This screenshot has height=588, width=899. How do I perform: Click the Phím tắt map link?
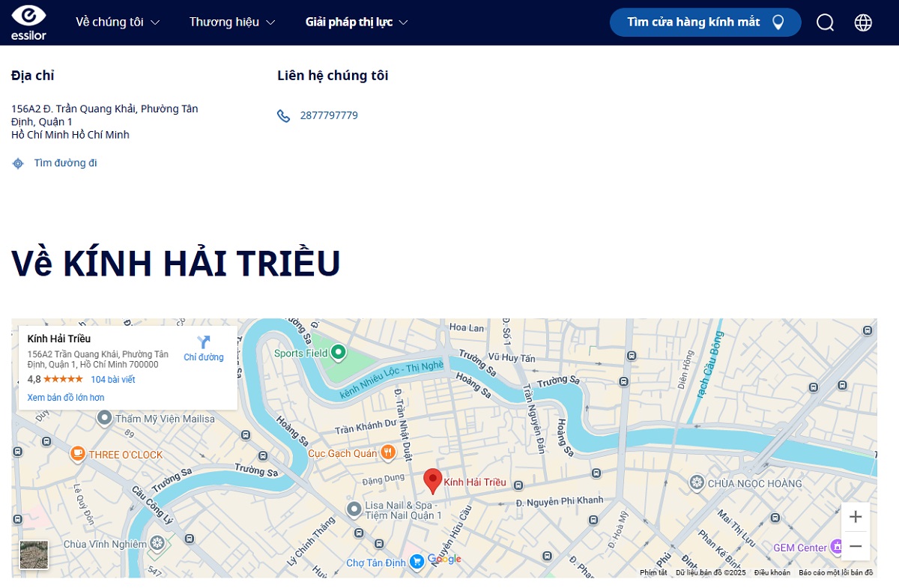(x=653, y=573)
